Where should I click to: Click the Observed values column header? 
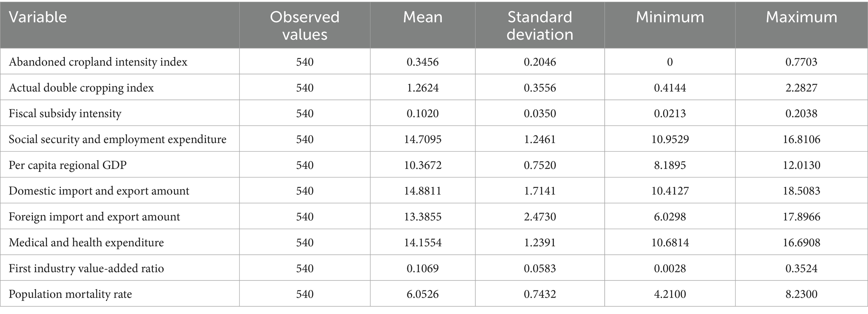[304, 25]
